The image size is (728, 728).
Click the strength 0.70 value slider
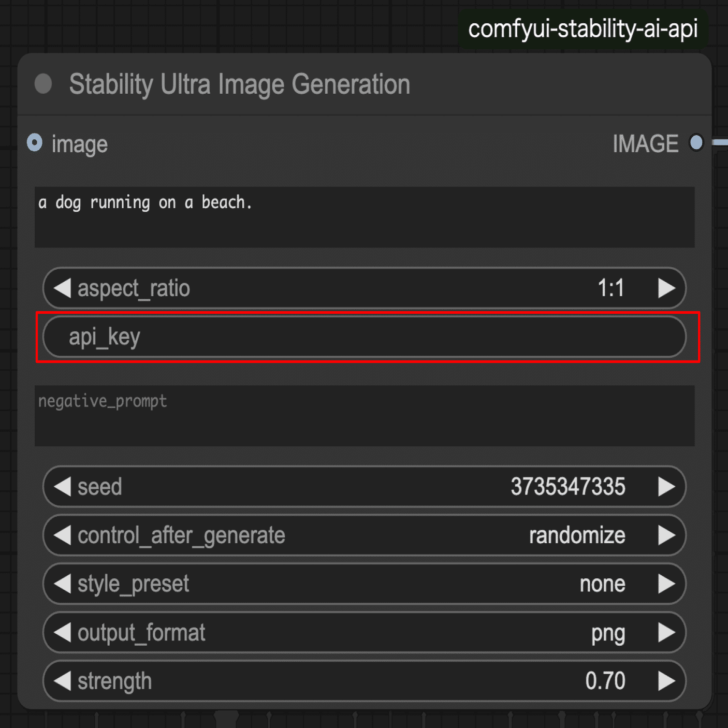coord(365,681)
